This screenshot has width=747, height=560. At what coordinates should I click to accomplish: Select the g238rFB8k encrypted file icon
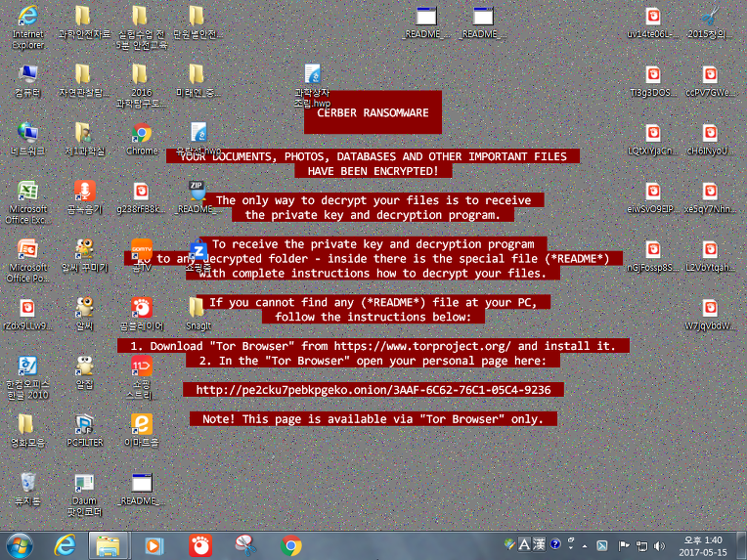(142, 197)
